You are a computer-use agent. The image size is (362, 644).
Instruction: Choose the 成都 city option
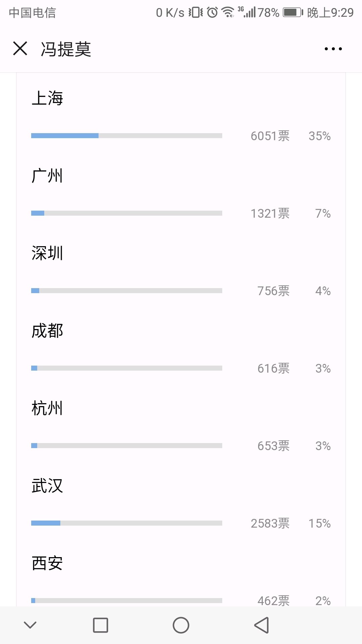click(x=47, y=331)
